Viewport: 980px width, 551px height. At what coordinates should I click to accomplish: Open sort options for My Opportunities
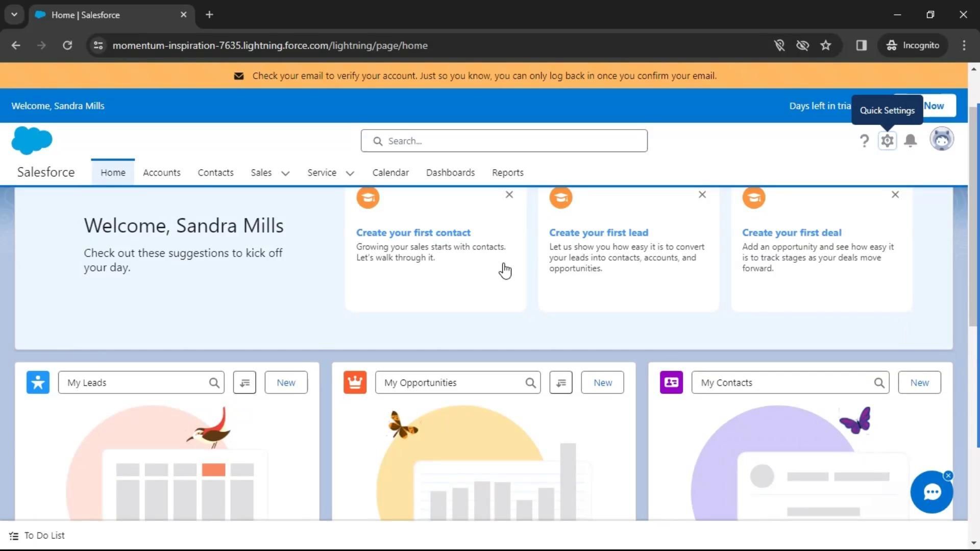click(x=561, y=382)
